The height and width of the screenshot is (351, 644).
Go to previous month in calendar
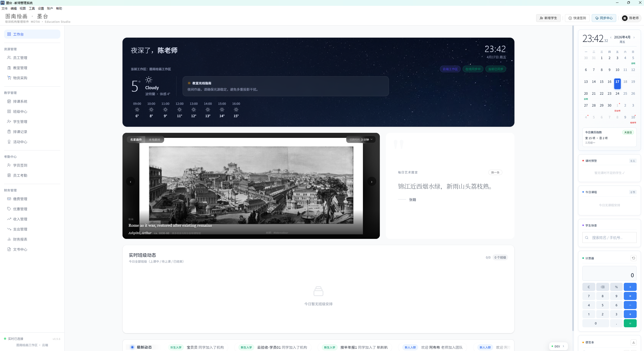[611, 37]
